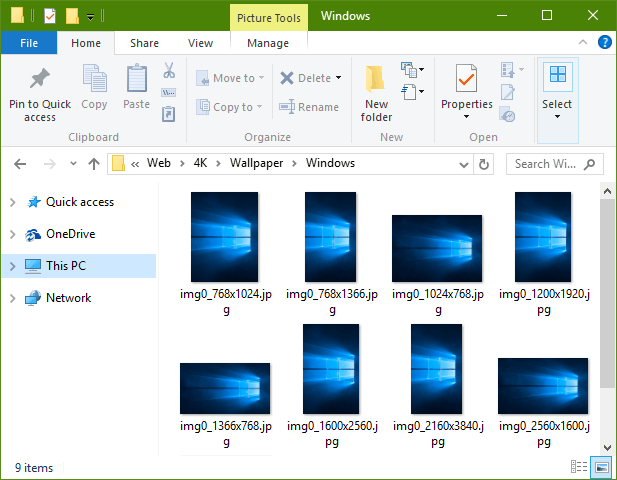This screenshot has height=480, width=617.
Task: Open address bar history dropdown
Action: [464, 164]
